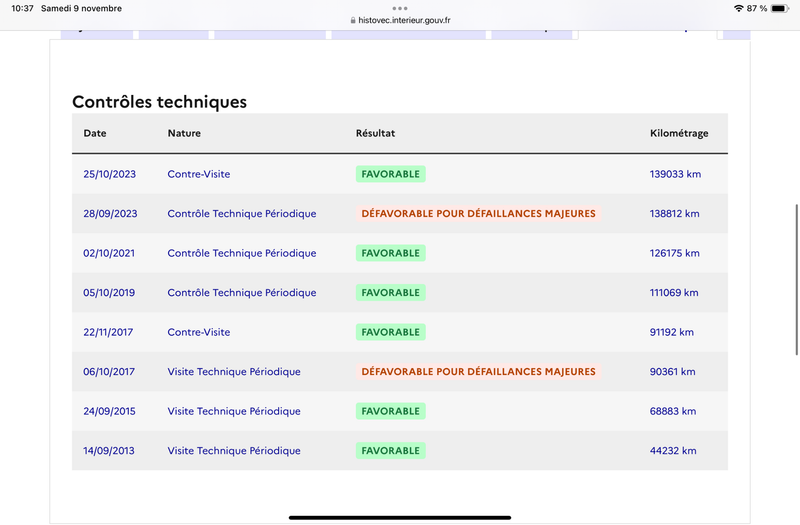Select the date 02/10/2021
800x525 pixels.
pos(109,253)
